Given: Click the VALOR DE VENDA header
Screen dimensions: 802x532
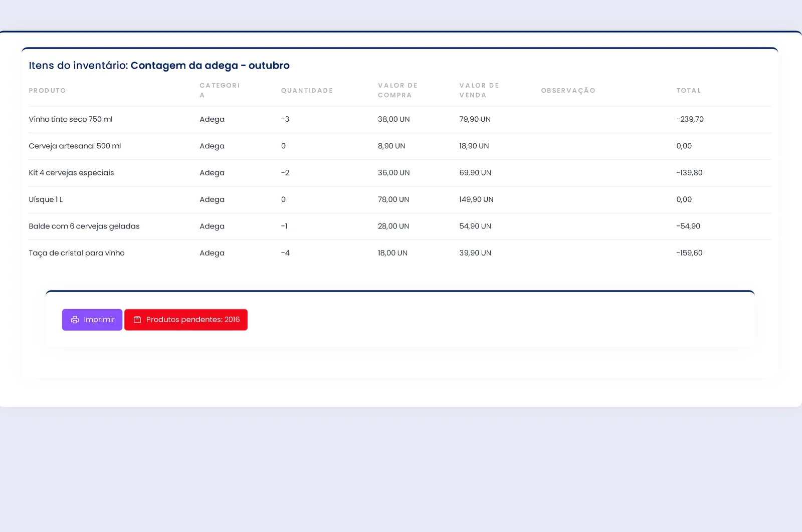Looking at the screenshot, I should click(x=479, y=90).
